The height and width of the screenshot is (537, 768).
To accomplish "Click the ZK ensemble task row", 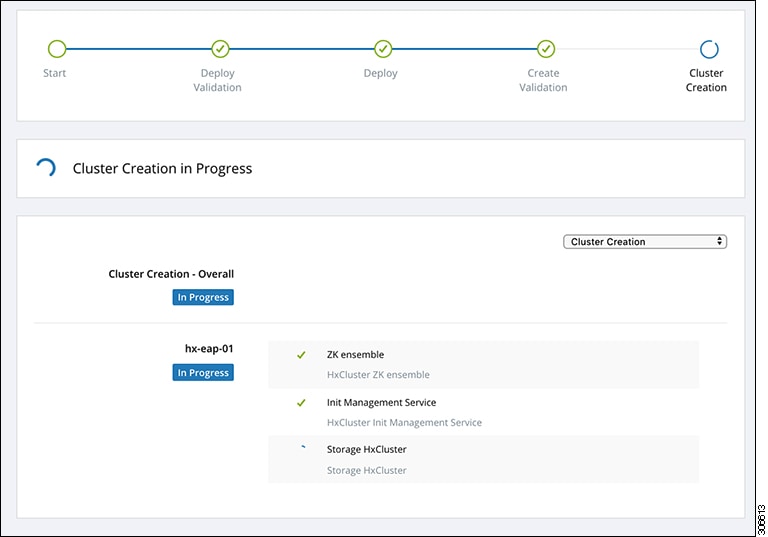I will (483, 364).
